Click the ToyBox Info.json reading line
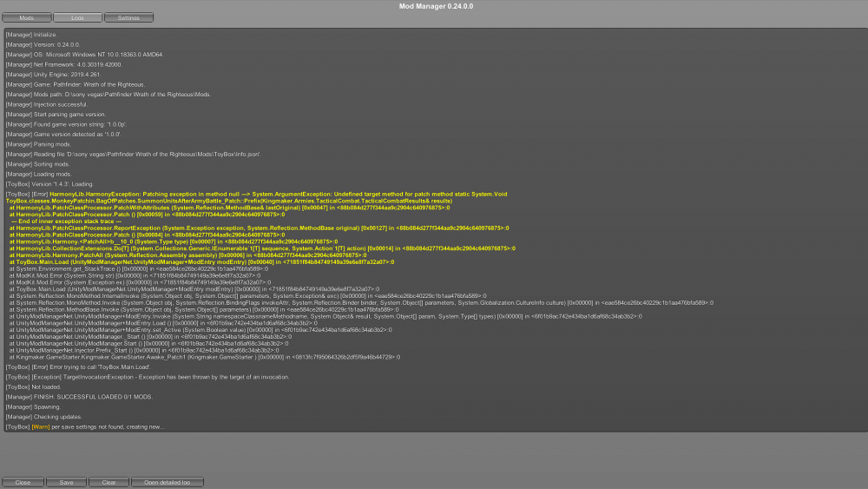 132,154
